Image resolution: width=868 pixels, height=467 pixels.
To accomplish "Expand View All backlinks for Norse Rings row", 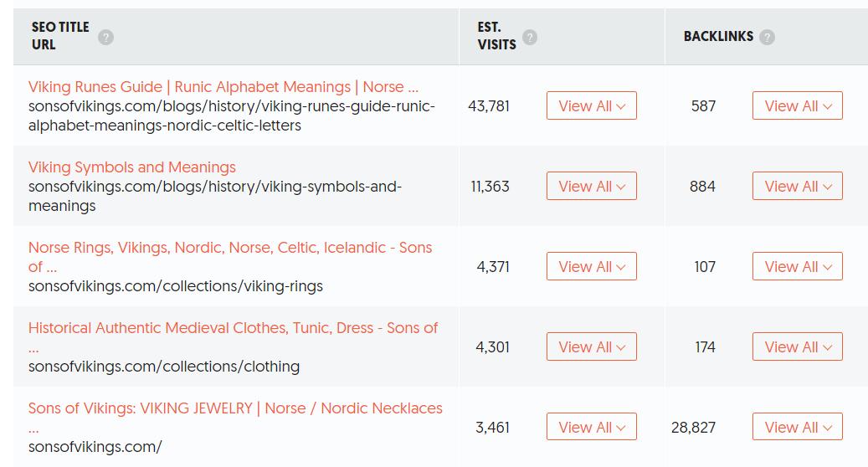I will coord(797,267).
